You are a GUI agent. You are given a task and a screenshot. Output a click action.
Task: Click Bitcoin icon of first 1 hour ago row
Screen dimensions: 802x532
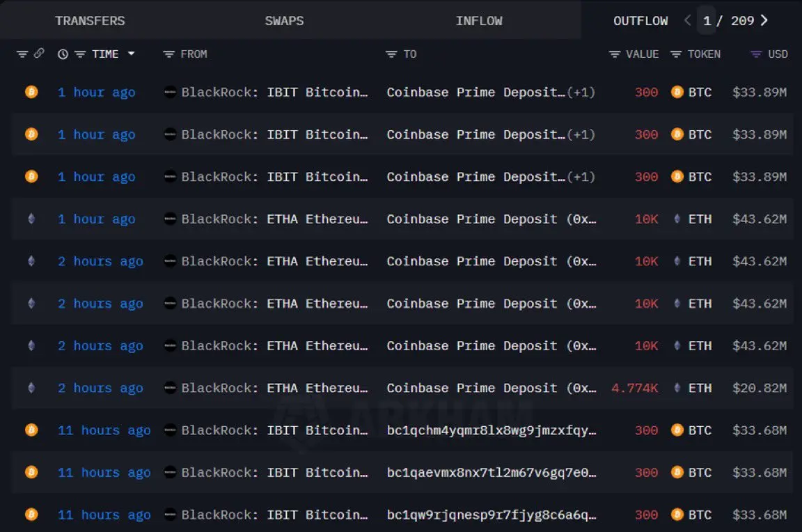[31, 92]
